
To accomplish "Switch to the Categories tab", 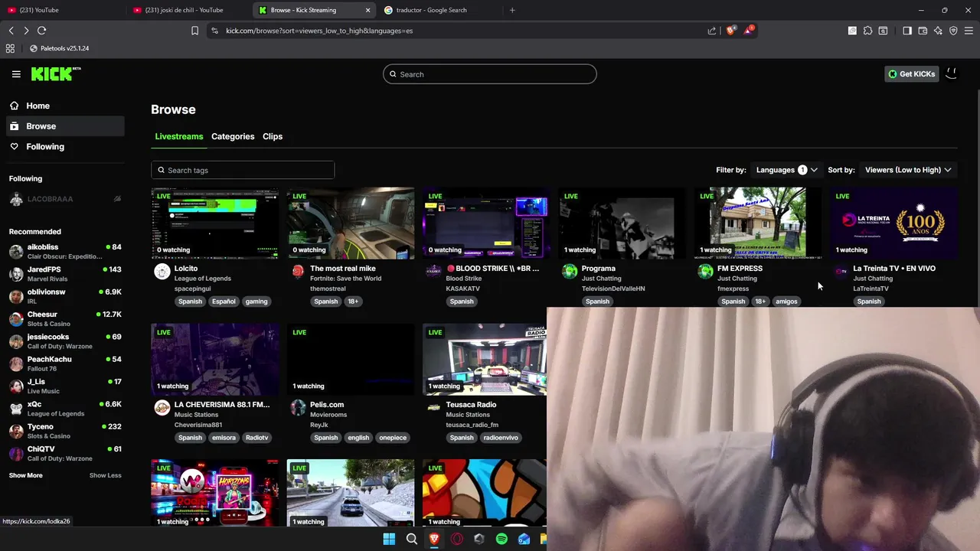I will coord(233,136).
